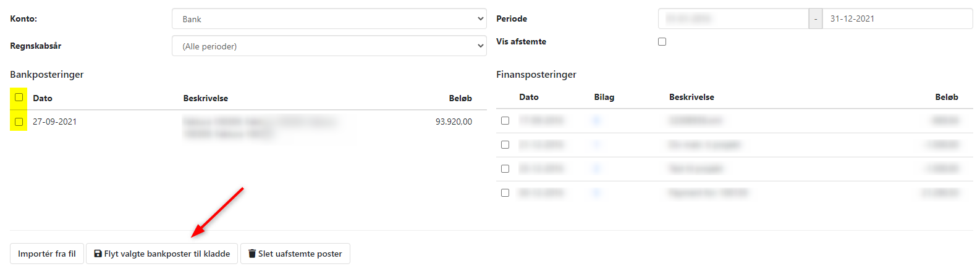Check the fourth Finansposteringer row checkbox
980x277 pixels.
pyautogui.click(x=505, y=193)
